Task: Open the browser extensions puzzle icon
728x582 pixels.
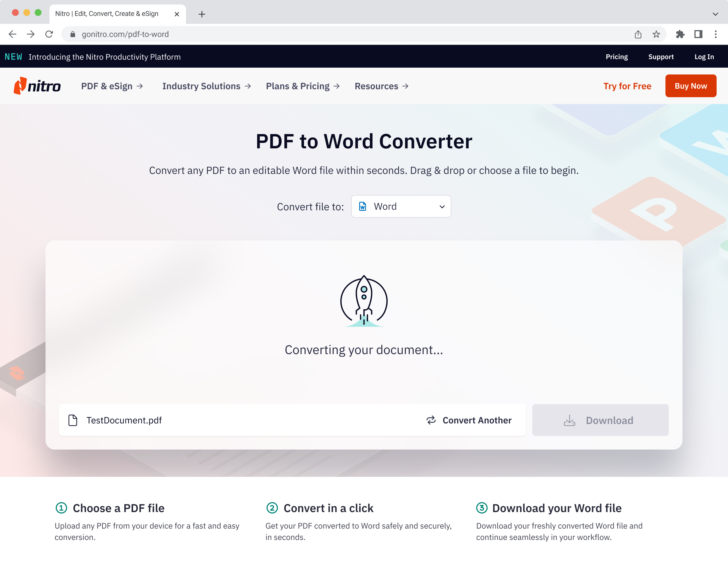Action: click(x=680, y=34)
